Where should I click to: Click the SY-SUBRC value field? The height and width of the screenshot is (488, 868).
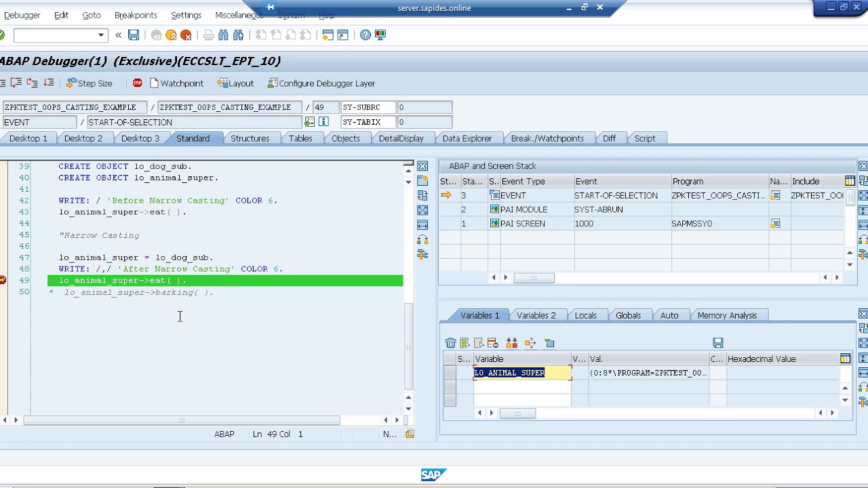[425, 107]
